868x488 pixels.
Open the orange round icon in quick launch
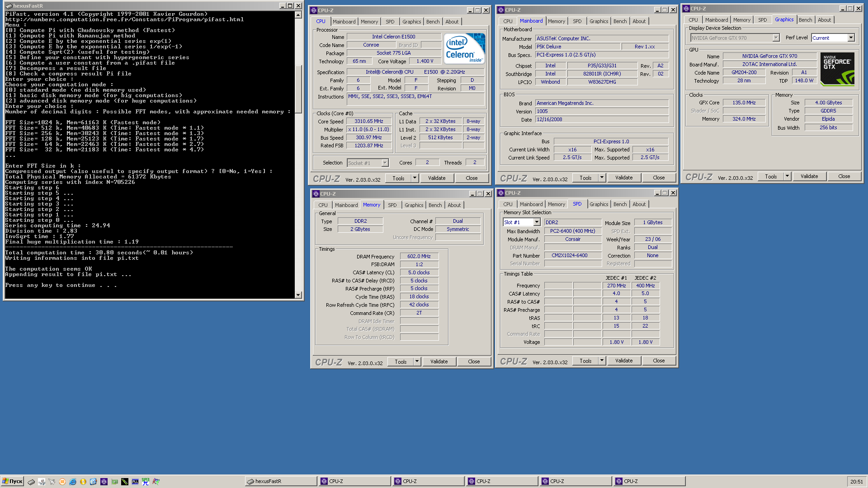click(62, 482)
